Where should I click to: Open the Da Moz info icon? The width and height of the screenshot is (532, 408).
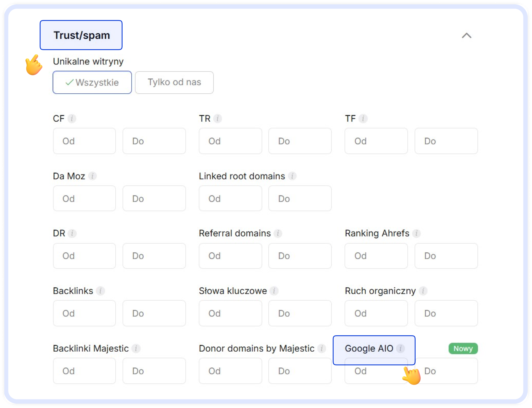click(x=92, y=176)
